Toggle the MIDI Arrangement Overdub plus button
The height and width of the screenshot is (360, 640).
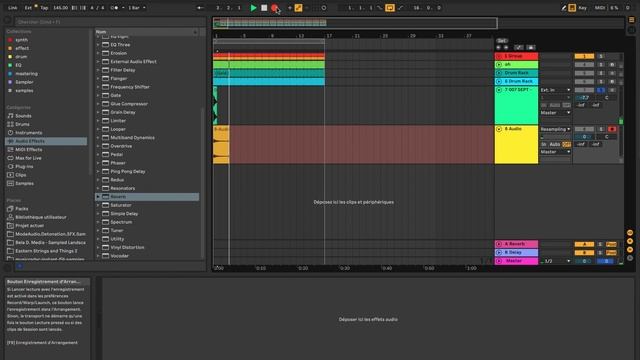tap(290, 8)
